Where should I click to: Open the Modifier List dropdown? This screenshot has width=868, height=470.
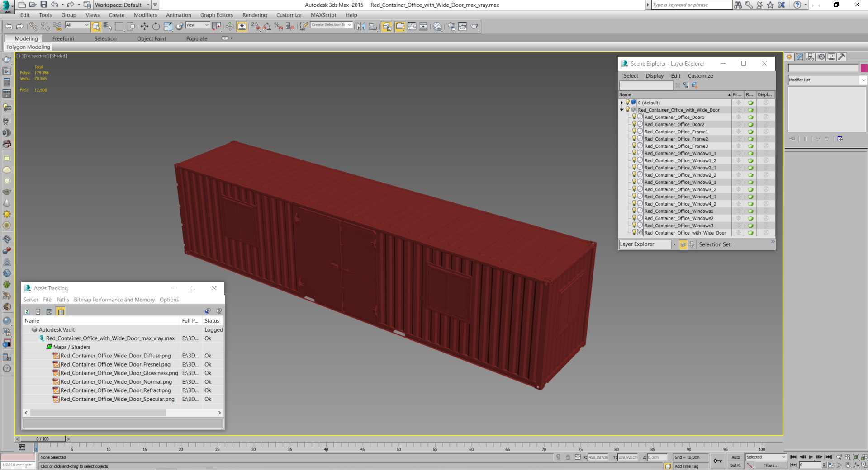[x=827, y=80]
